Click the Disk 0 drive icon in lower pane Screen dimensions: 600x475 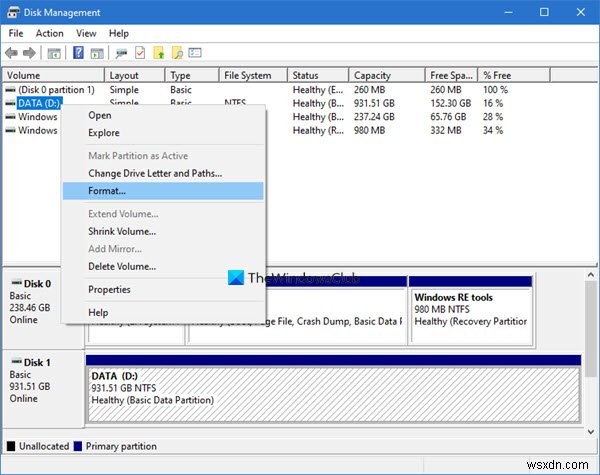click(16, 283)
